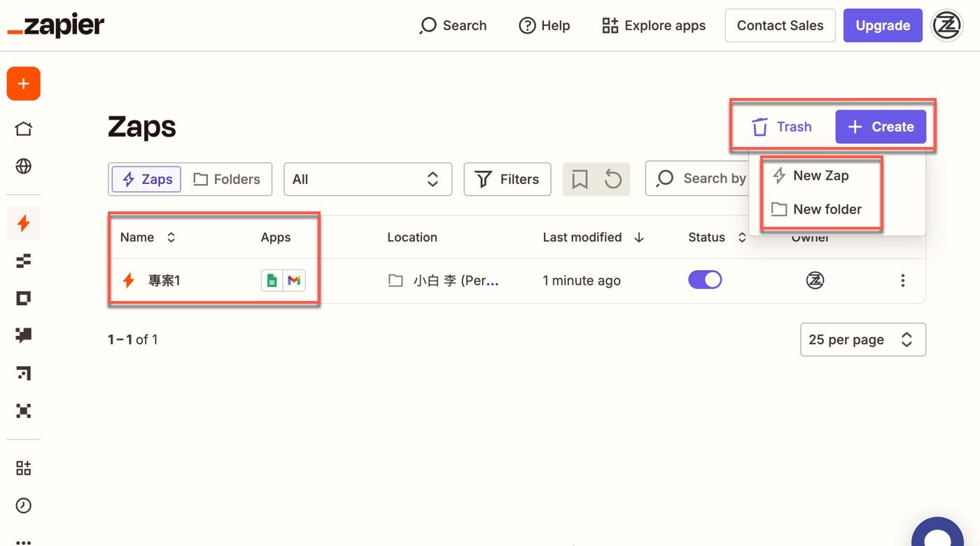Click the folder icon beside 小白 李 location

396,281
